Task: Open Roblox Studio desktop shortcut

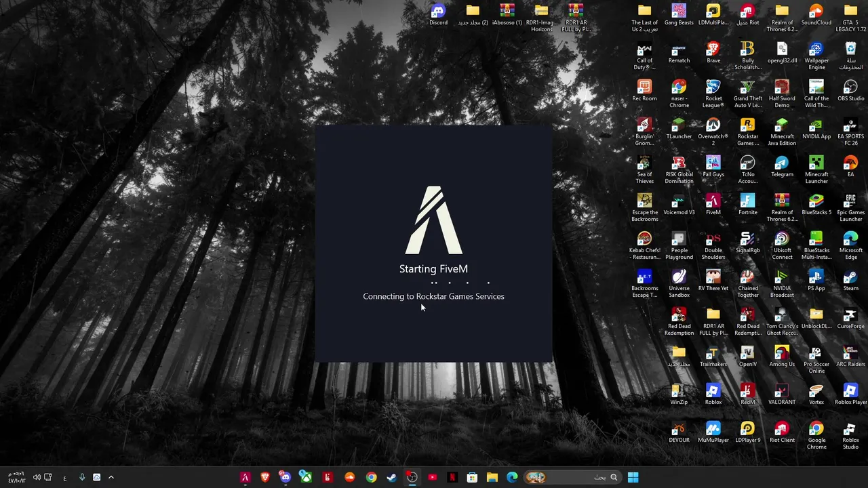Action: pyautogui.click(x=850, y=435)
